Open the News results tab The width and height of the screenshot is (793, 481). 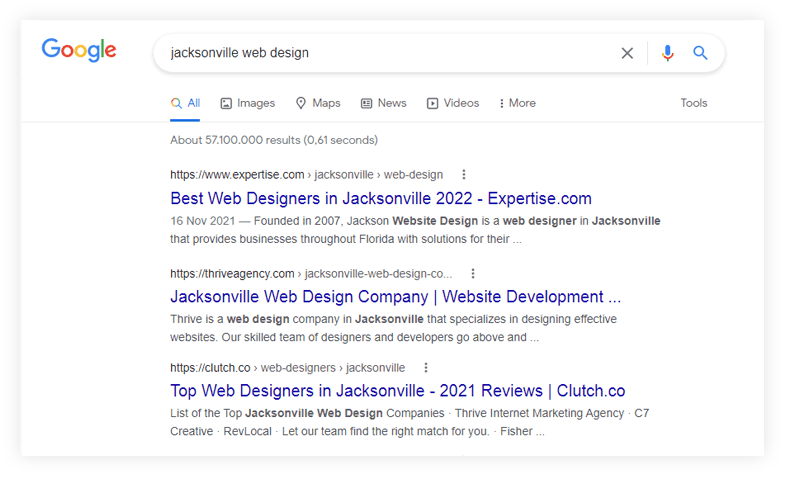tap(383, 103)
